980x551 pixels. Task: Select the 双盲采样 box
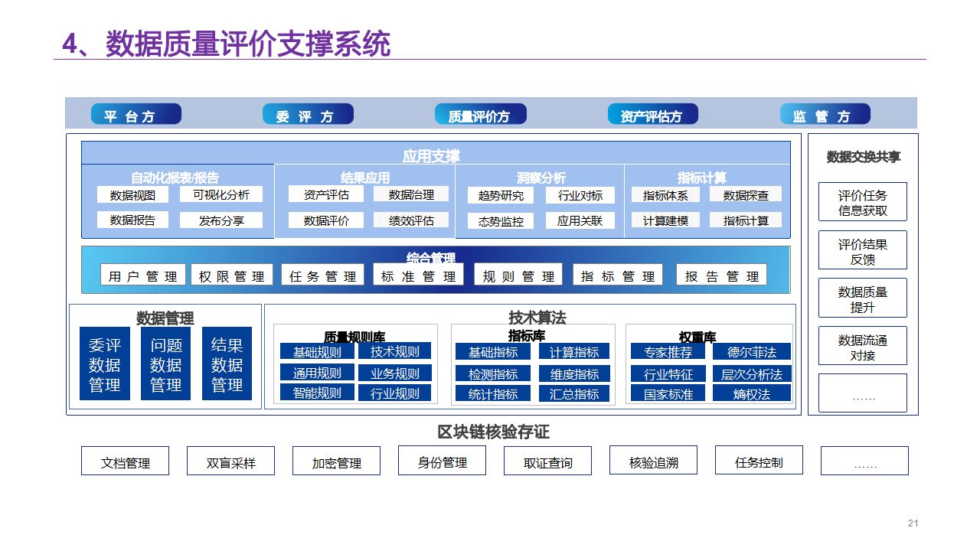click(x=230, y=461)
